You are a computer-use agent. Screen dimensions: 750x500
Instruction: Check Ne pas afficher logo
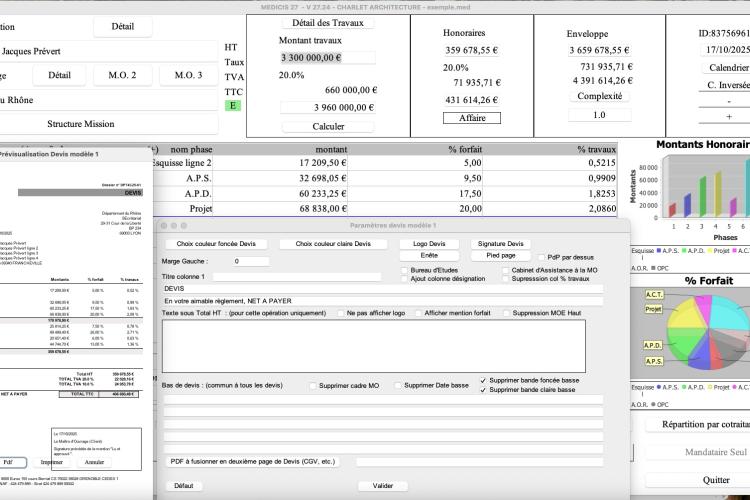341,313
